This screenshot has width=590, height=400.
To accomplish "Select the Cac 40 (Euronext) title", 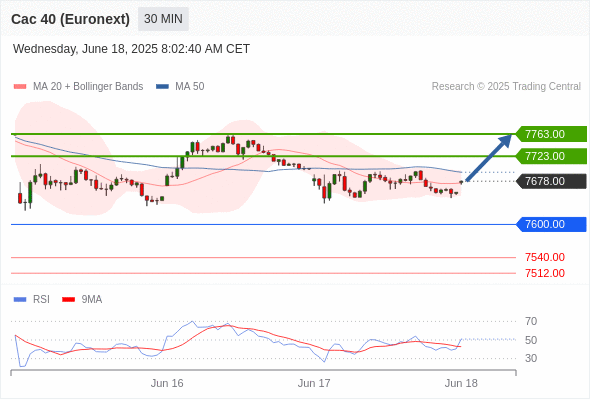I will (x=70, y=19).
